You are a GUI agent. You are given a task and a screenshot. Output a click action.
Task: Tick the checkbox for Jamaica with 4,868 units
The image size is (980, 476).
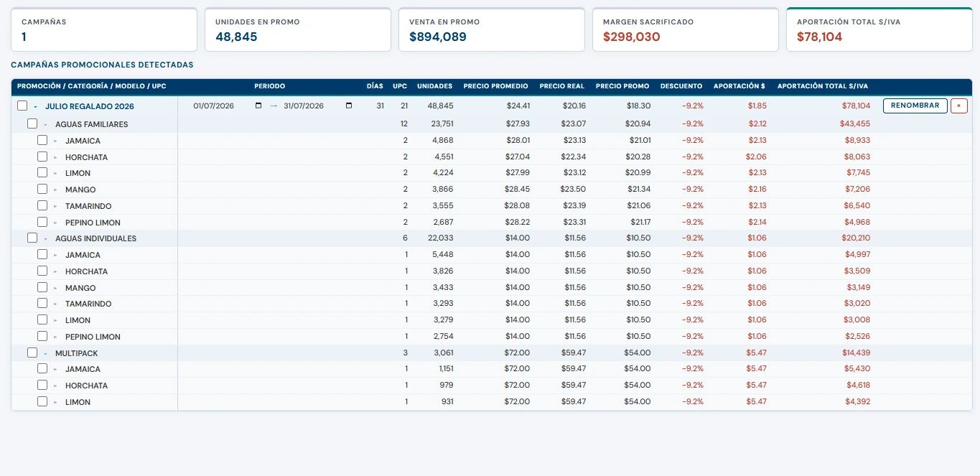42,140
